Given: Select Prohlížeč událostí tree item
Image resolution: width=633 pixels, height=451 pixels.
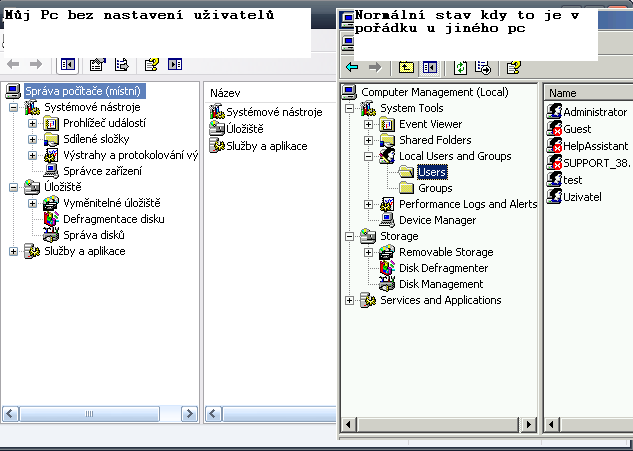Looking at the screenshot, I should [x=105, y=123].
